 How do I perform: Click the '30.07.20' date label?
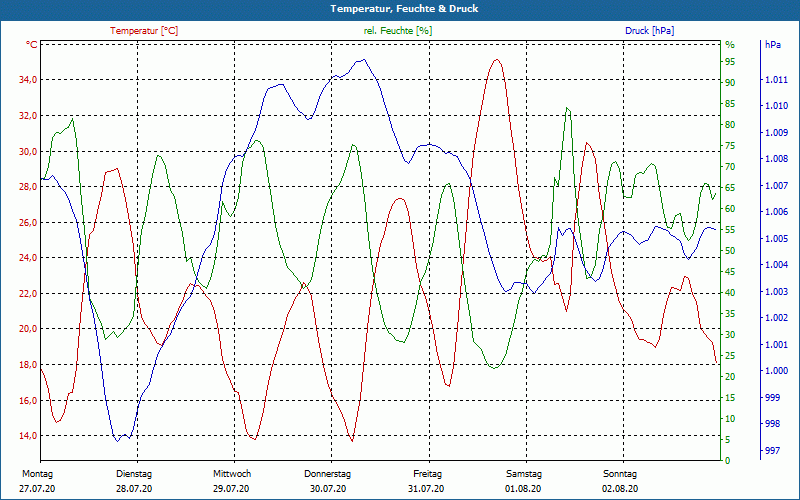328,488
